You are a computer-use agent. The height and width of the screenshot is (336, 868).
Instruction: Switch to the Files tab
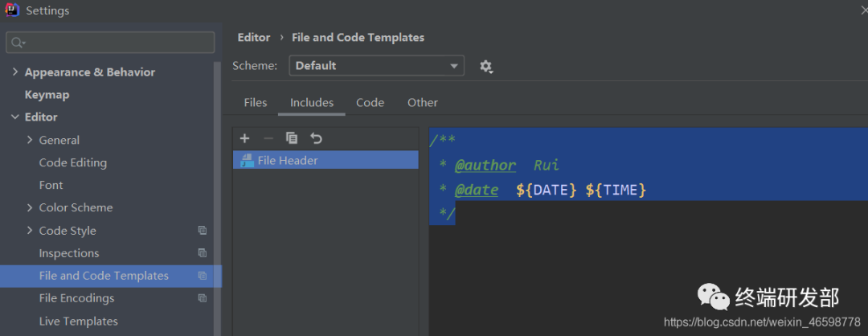[x=256, y=103]
